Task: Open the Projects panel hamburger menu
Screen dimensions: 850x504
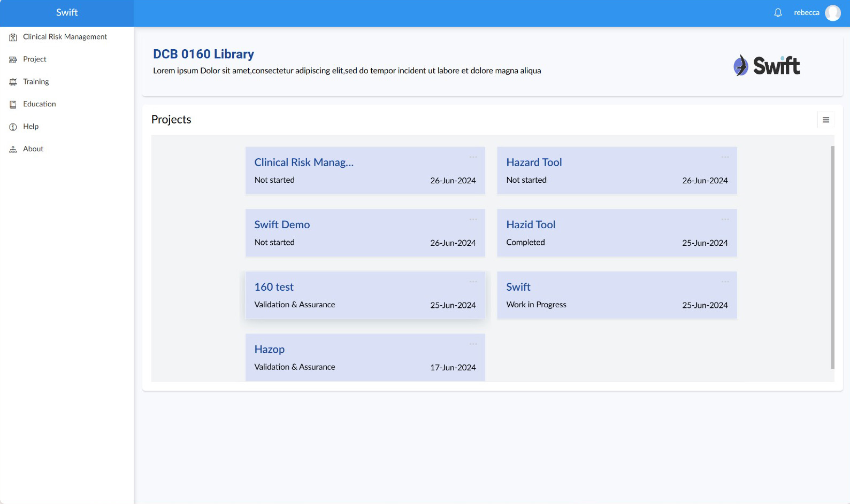Action: 825,120
